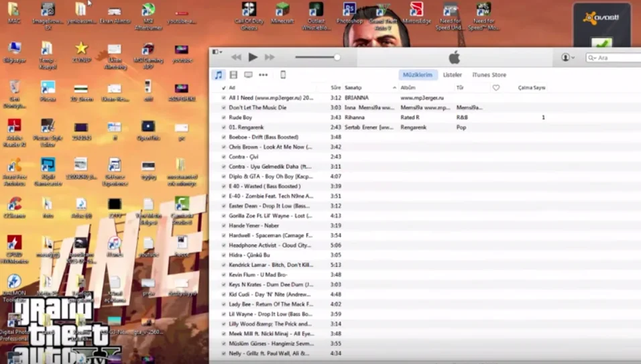Click the heart column header icon
This screenshot has width=641, height=364.
pyautogui.click(x=496, y=87)
